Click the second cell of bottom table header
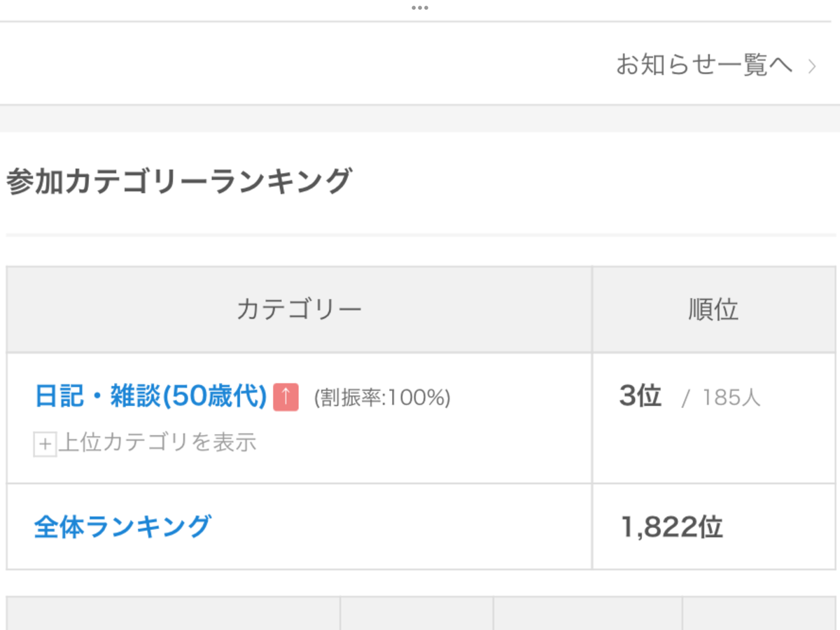Image resolution: width=840 pixels, height=630 pixels. 416,614
